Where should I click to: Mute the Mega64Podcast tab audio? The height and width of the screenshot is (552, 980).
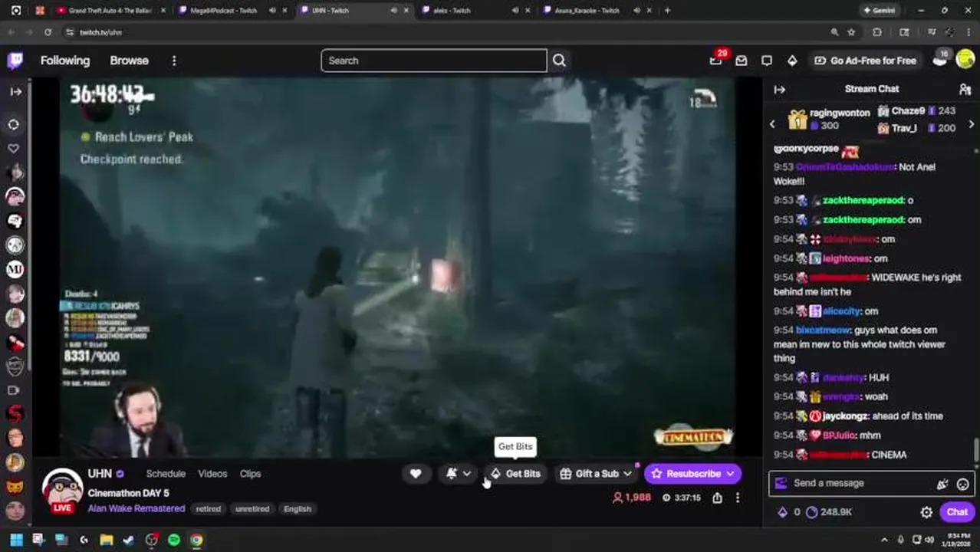pos(272,11)
